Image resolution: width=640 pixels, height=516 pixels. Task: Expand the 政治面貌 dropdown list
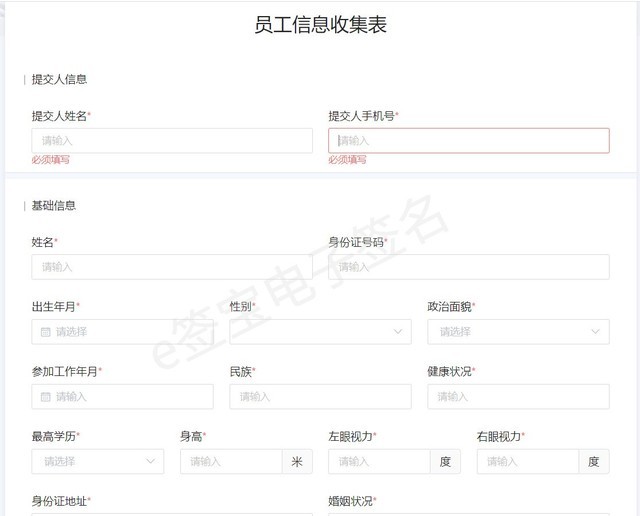click(x=518, y=332)
